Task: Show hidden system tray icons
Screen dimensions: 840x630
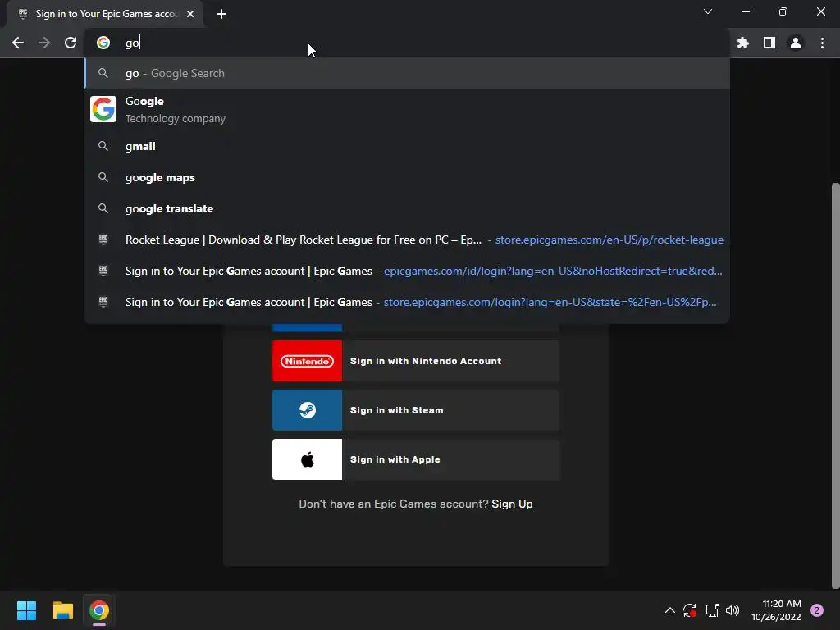Action: 669,610
